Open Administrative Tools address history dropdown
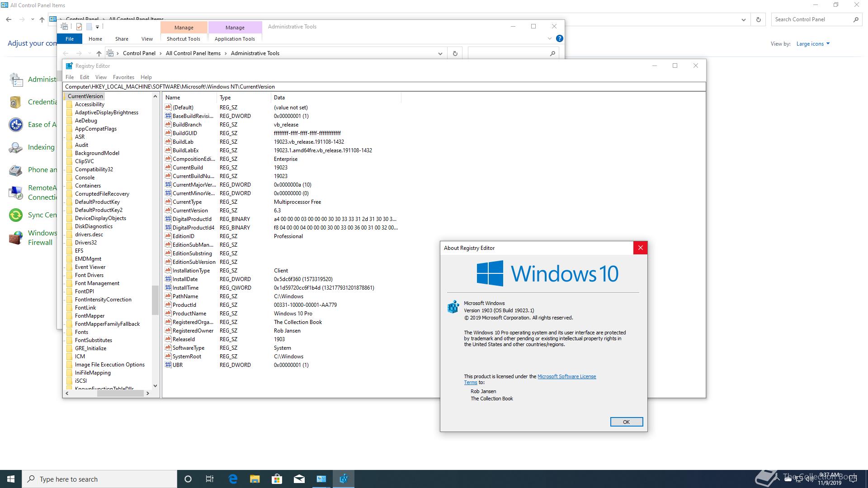The height and width of the screenshot is (488, 868). click(x=440, y=53)
